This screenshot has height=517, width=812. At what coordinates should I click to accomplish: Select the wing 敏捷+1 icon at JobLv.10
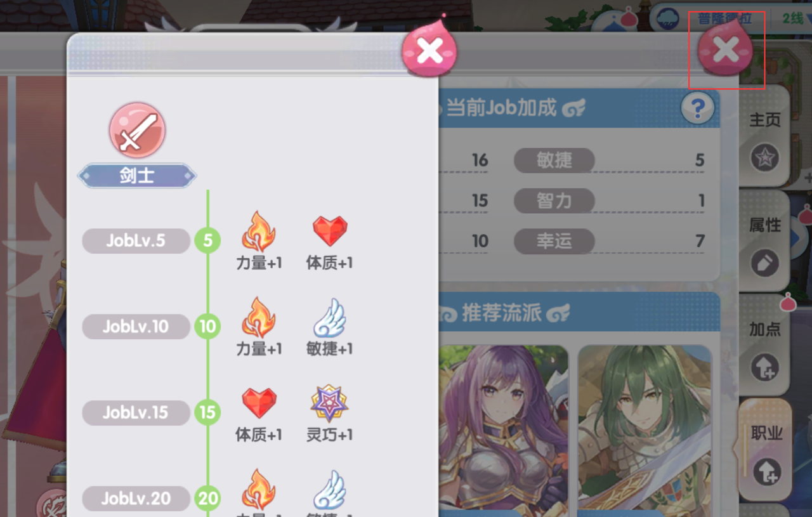click(330, 318)
